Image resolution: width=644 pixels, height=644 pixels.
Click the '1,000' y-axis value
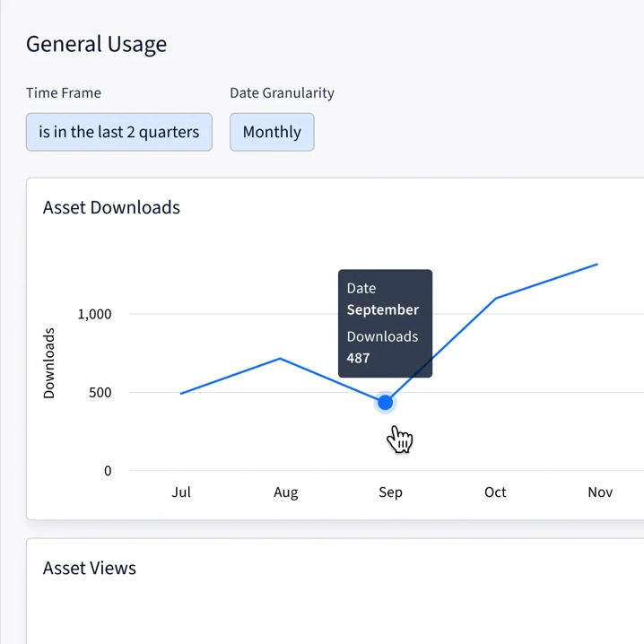(94, 314)
